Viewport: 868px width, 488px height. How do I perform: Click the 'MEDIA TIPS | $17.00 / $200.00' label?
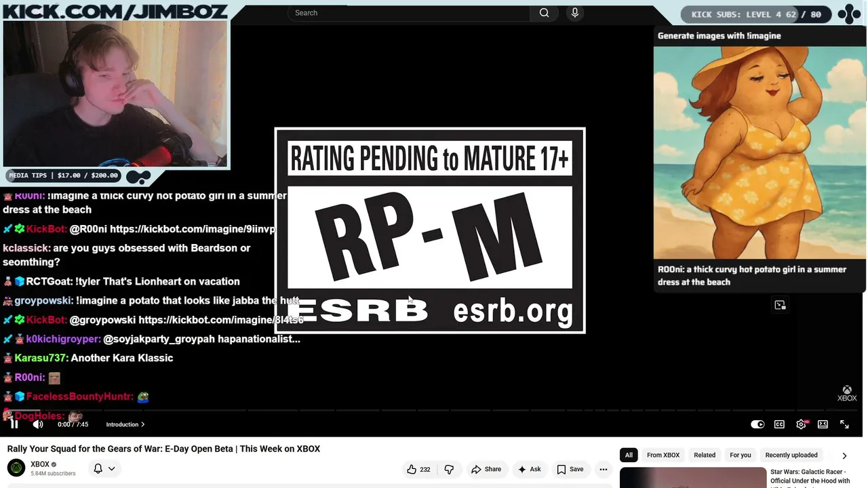tap(64, 176)
